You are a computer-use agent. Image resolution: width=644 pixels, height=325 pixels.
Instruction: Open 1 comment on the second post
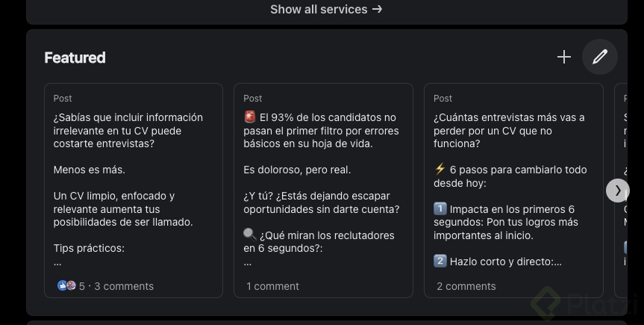272,286
